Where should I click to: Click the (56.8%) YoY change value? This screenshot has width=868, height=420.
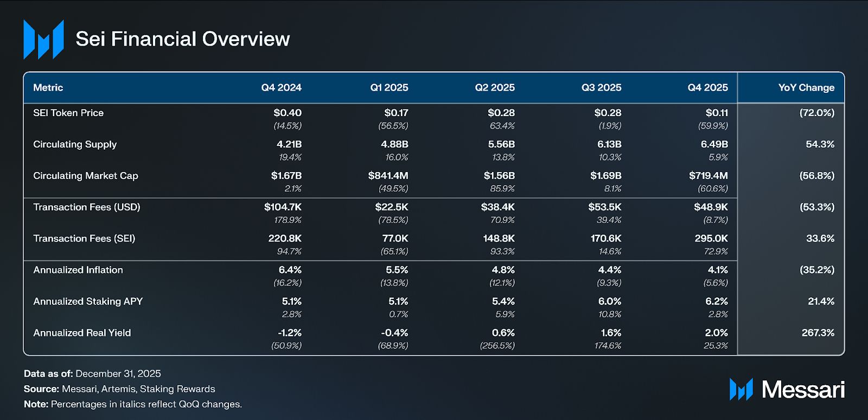point(817,176)
